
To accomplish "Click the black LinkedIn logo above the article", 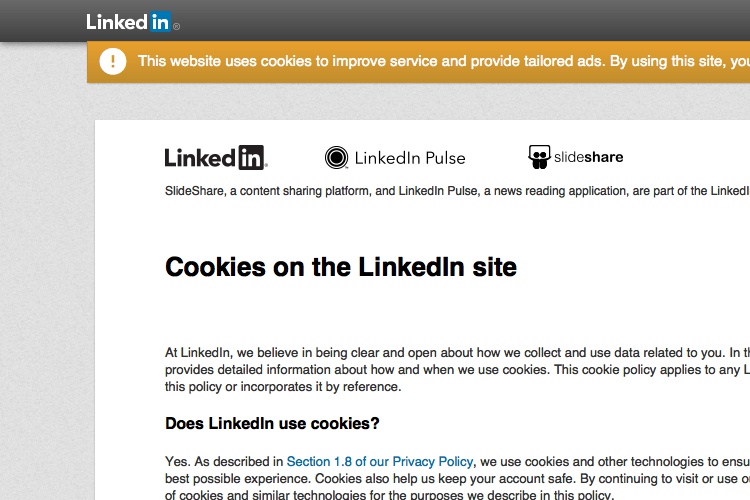I will pos(216,157).
